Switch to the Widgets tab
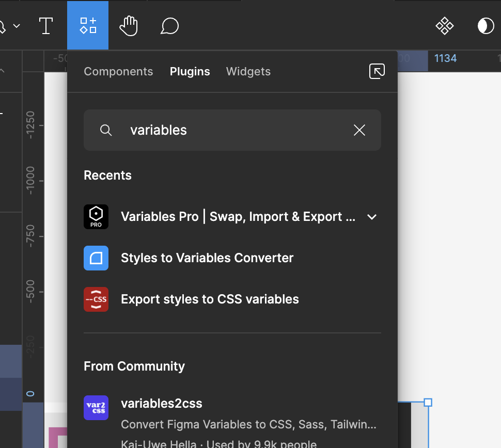This screenshot has height=448, width=501. (248, 72)
